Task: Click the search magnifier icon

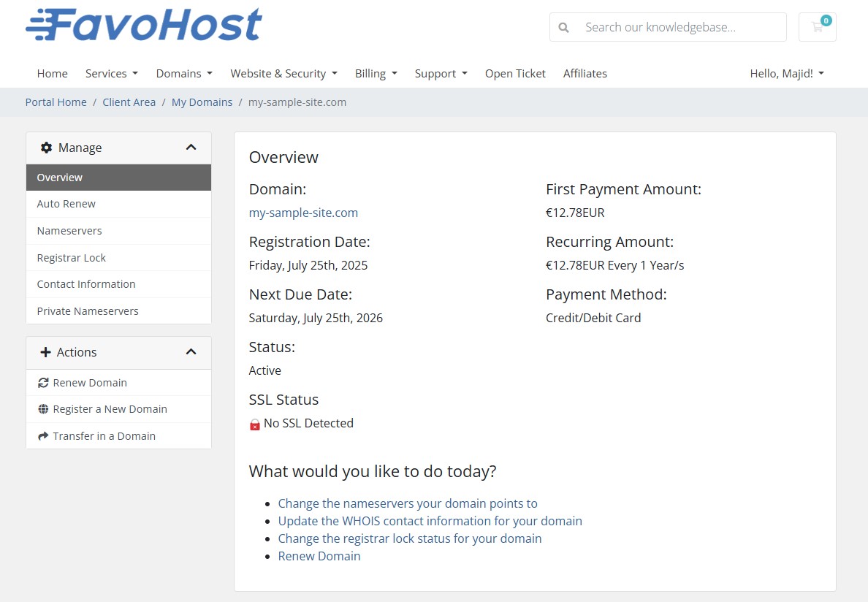Action: [x=563, y=27]
